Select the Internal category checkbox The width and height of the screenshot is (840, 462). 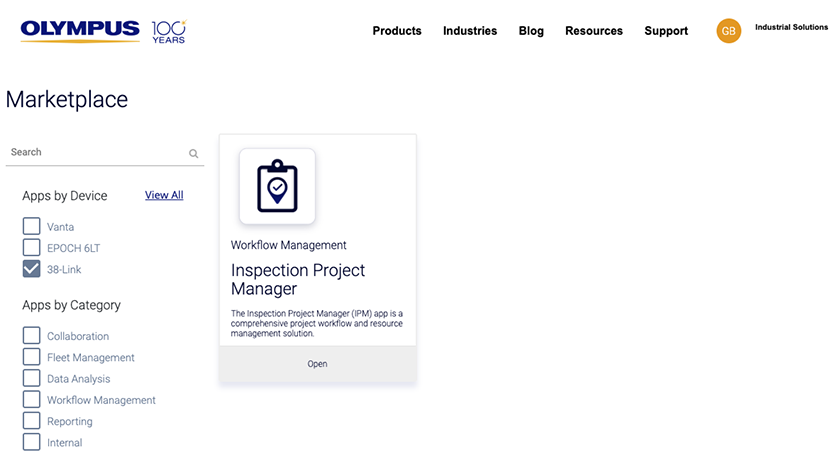tap(32, 443)
